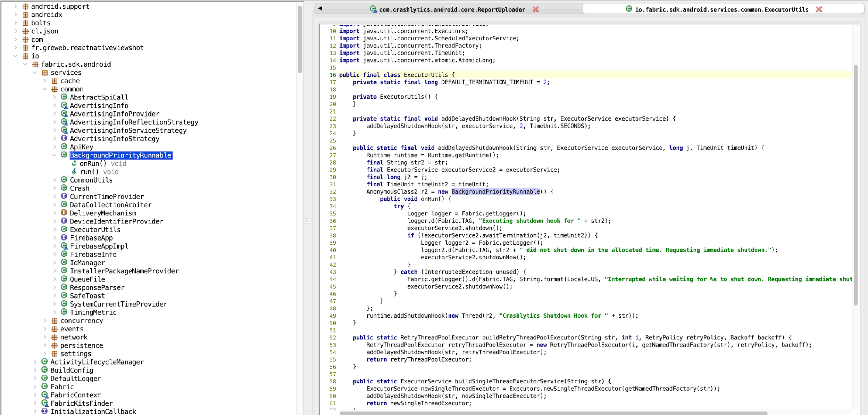Click the androidx package icon
The height and width of the screenshot is (415, 868).
(26, 15)
